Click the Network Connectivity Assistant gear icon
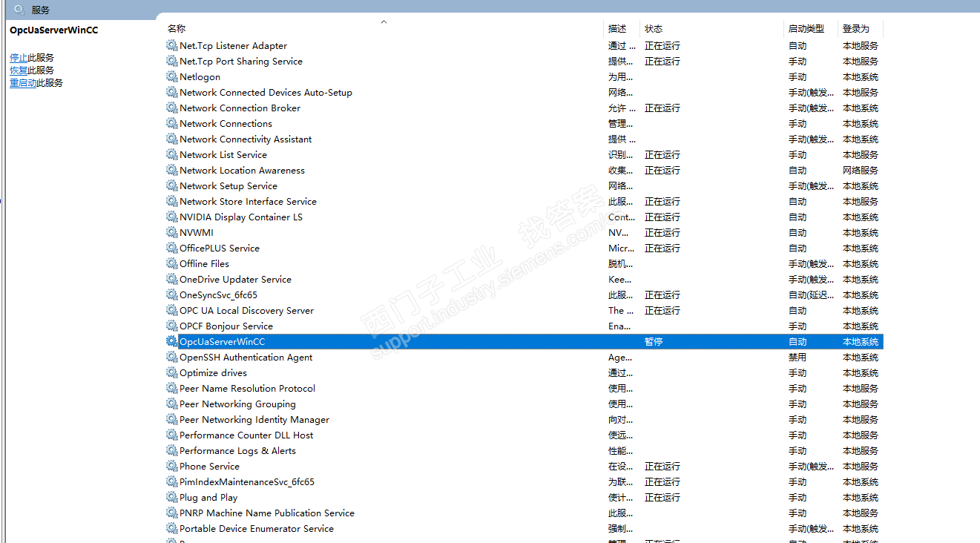This screenshot has width=980, height=543. (x=172, y=139)
